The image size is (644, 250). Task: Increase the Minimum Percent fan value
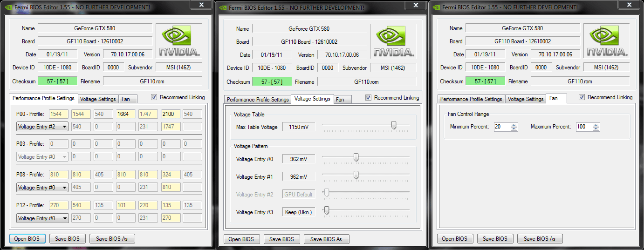(514, 125)
